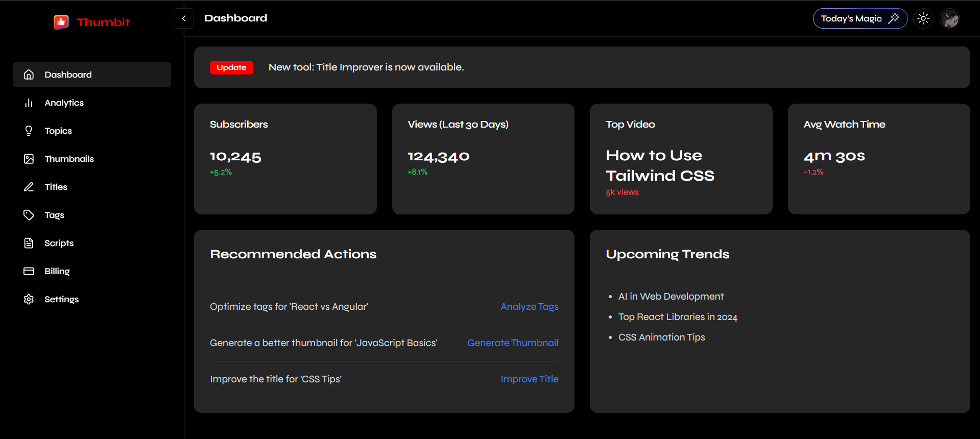
Task: Open the Analytics menu item
Action: (92, 103)
